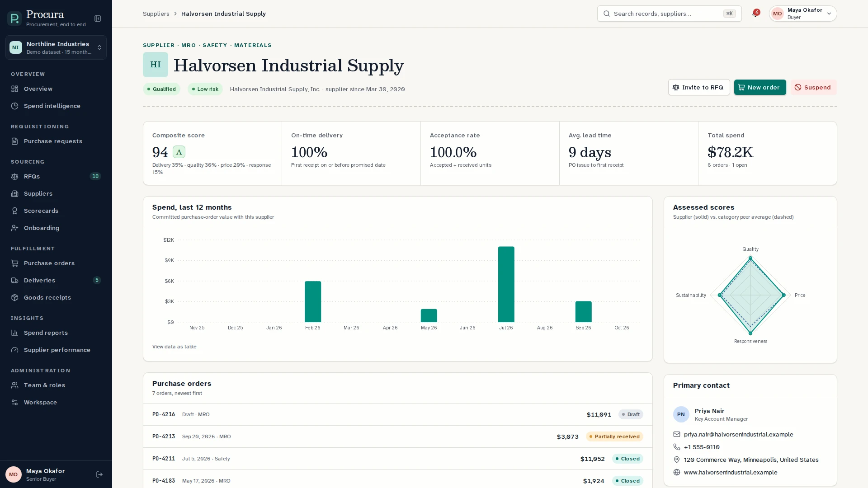Log out via the sign-out icon

(99, 474)
